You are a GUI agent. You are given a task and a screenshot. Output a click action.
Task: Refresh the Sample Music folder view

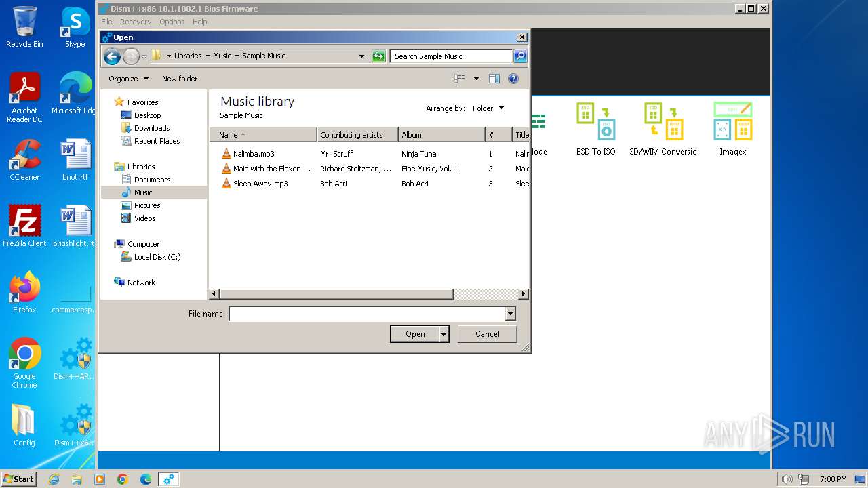(378, 56)
